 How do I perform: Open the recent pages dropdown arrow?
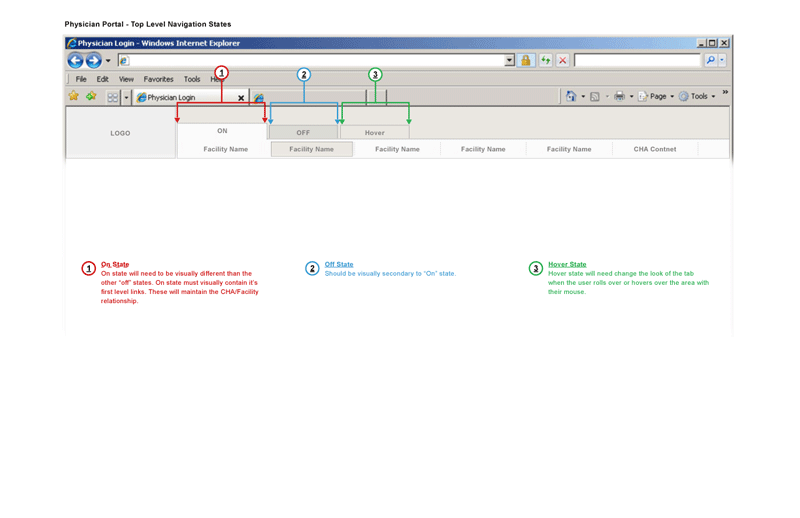(108, 61)
